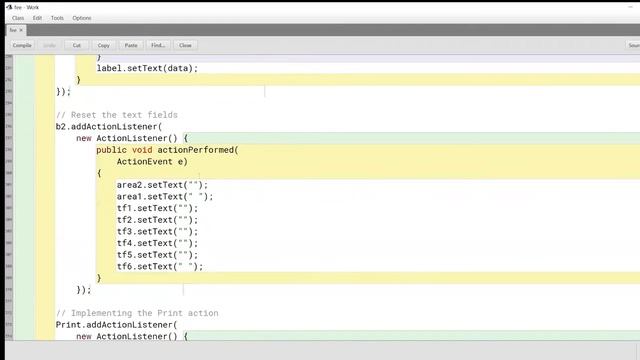Click the "new ActionListener() {" line under Print.addActionListener(
640x360 pixels.
(132, 336)
